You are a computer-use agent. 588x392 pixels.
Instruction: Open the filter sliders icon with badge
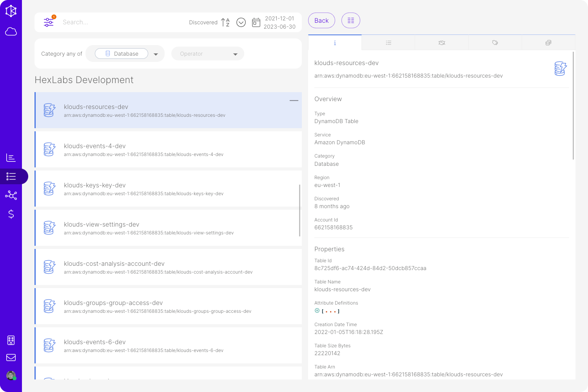point(49,22)
